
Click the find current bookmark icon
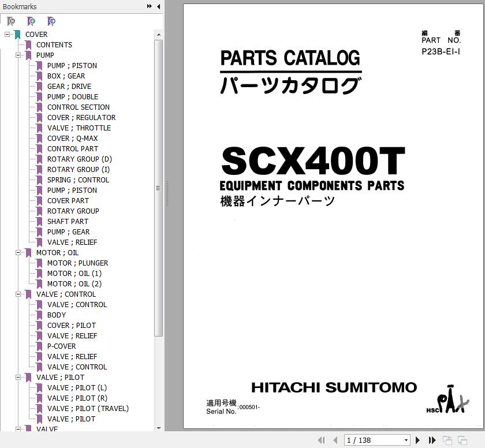click(x=51, y=21)
